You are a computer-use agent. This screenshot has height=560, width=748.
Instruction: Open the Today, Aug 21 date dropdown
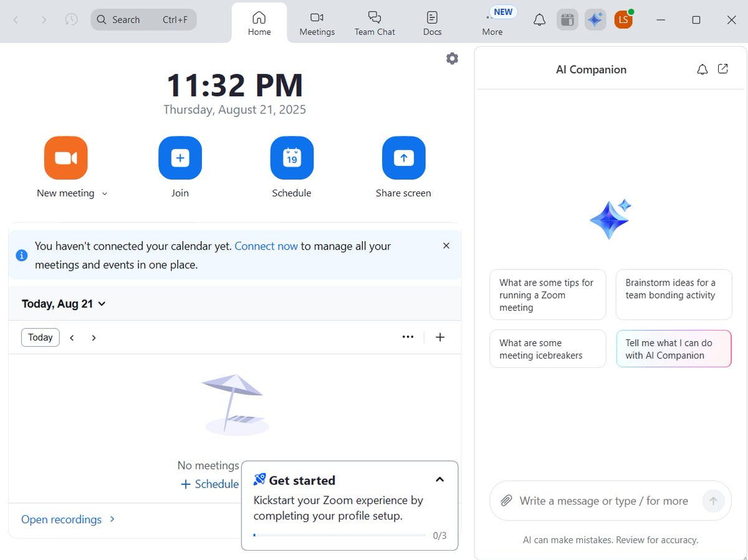[64, 304]
